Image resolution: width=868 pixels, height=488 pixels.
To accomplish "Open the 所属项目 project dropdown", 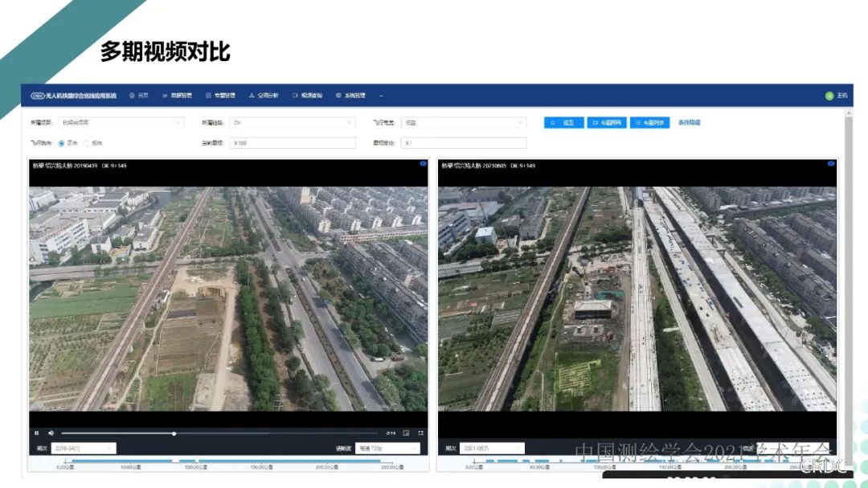I will tap(121, 123).
